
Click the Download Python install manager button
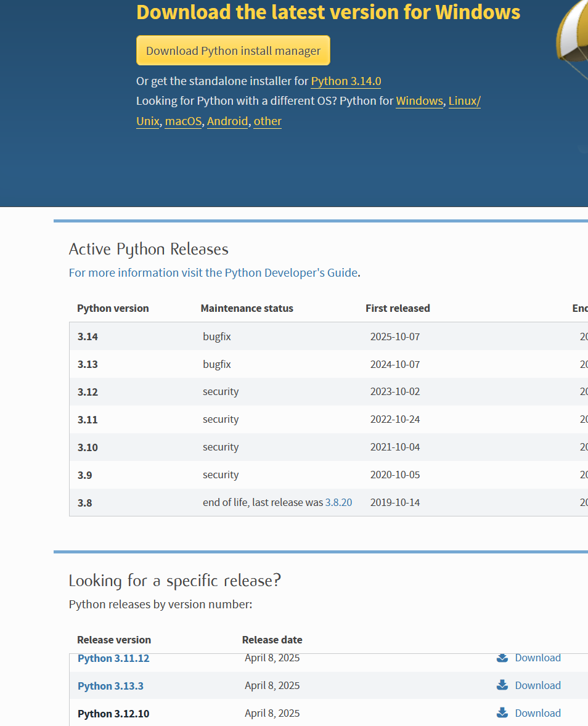tap(233, 50)
